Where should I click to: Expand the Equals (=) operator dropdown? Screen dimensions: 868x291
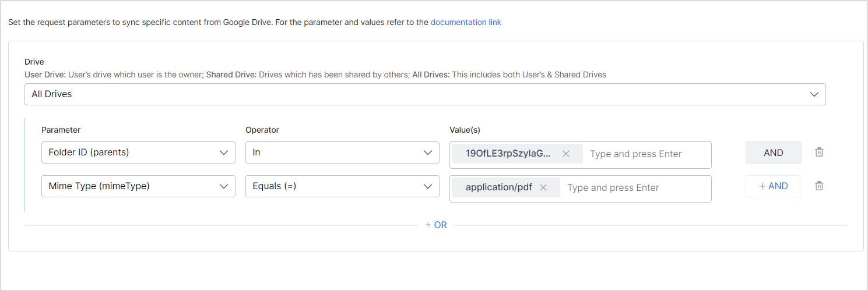point(332,186)
